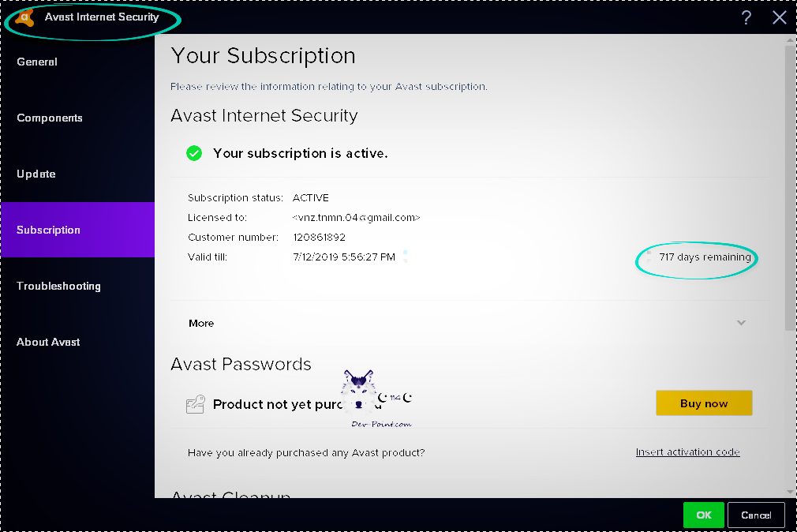Open help via the question mark icon
This screenshot has width=797, height=532.
tap(746, 18)
